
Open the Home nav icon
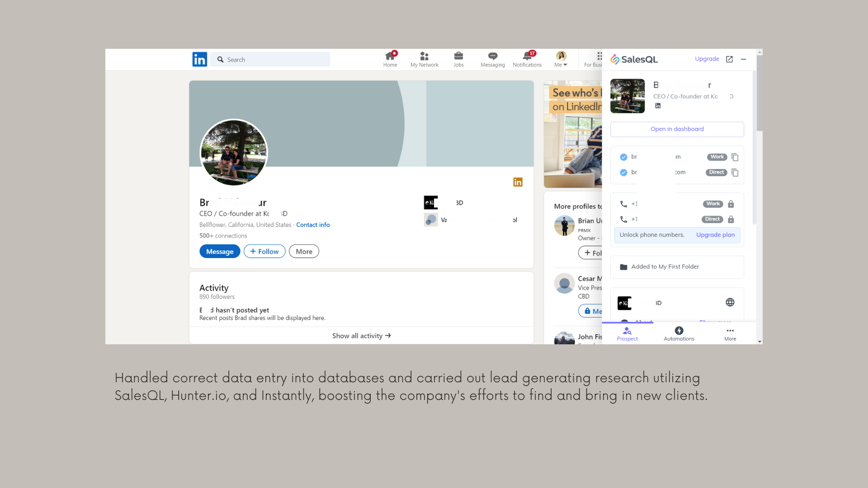coord(390,59)
